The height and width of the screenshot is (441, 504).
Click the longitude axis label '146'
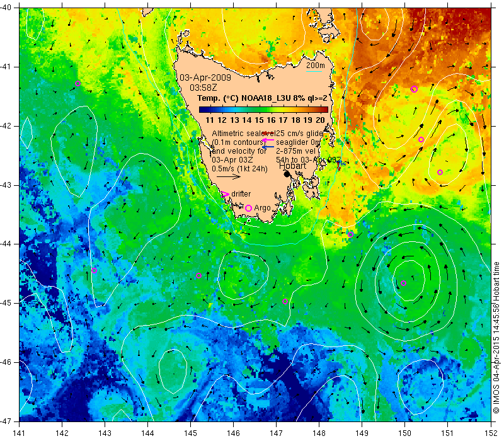point(233,433)
